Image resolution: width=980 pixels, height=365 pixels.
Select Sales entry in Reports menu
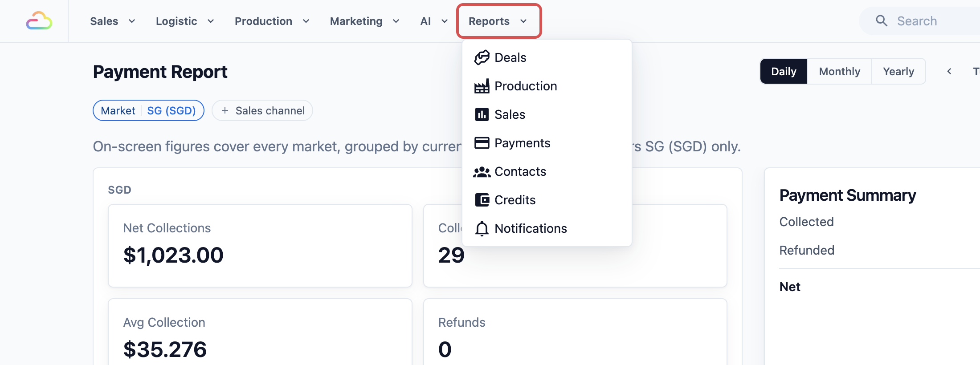pyautogui.click(x=547, y=114)
